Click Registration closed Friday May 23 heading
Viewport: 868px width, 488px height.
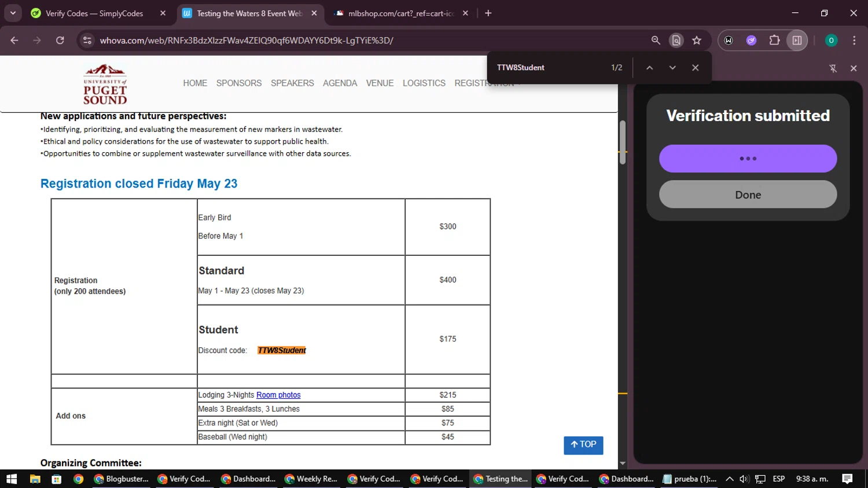pyautogui.click(x=139, y=184)
